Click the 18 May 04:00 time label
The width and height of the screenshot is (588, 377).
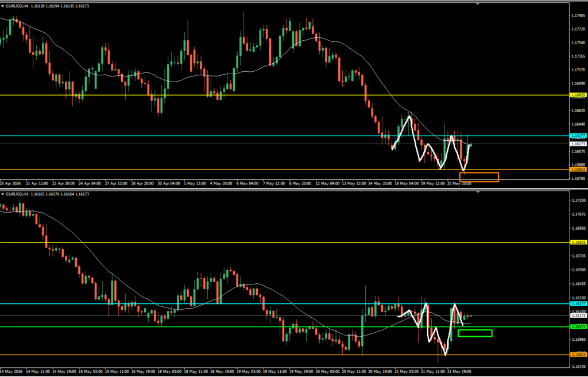pos(407,184)
